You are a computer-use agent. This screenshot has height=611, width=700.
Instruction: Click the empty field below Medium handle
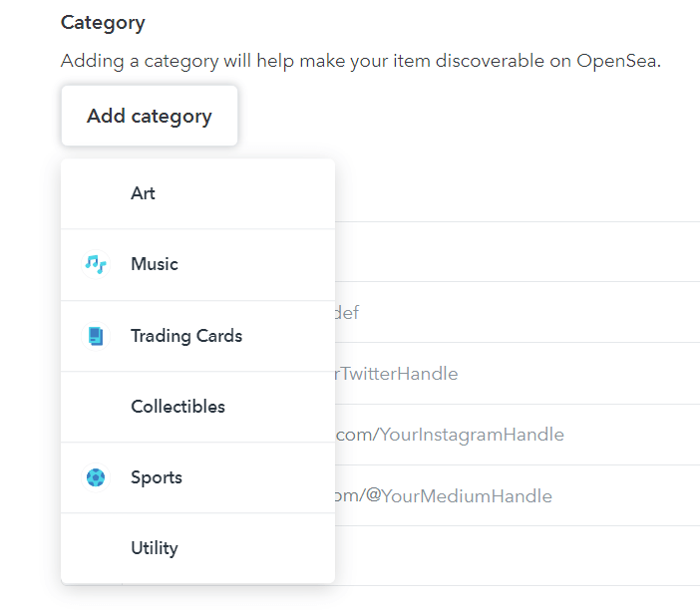(499, 556)
